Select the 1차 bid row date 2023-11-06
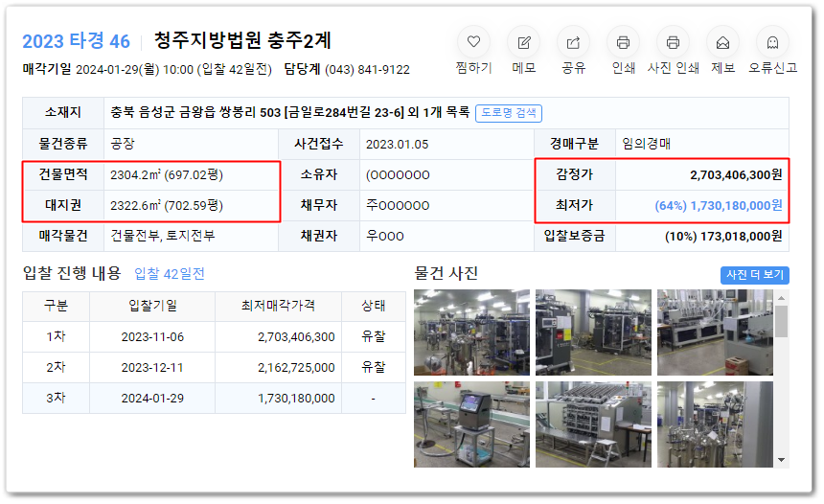Image resolution: width=824 pixels, height=504 pixels. (x=152, y=337)
